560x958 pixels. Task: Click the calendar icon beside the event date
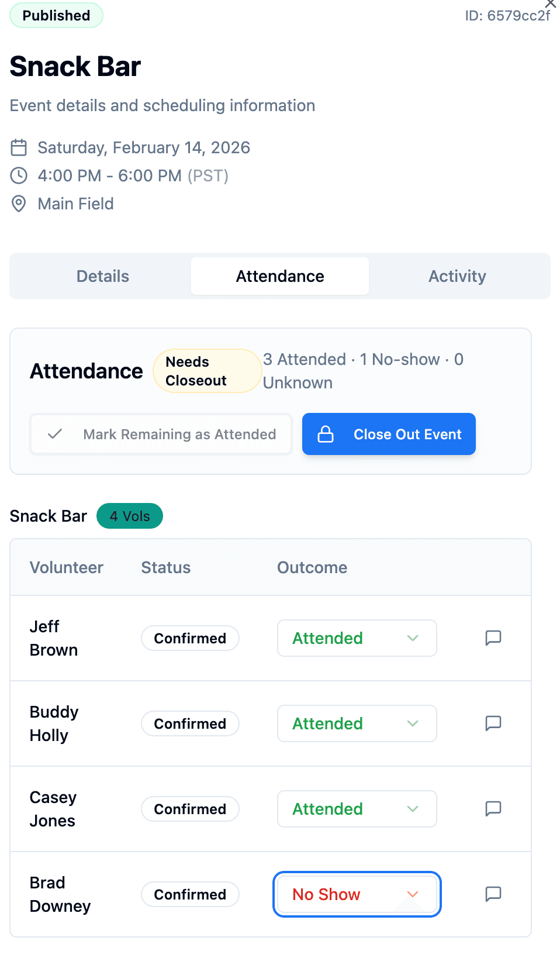click(19, 147)
